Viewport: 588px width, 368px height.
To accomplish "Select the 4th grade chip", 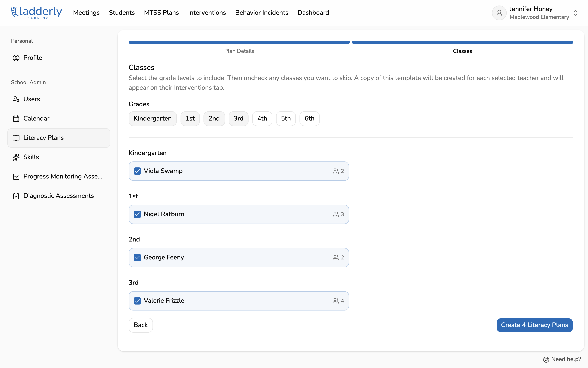I will [262, 119].
